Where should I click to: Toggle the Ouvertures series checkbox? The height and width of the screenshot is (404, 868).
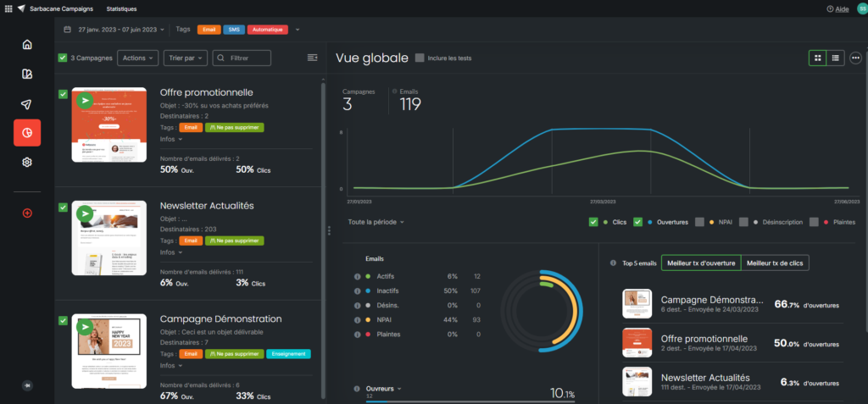(637, 222)
